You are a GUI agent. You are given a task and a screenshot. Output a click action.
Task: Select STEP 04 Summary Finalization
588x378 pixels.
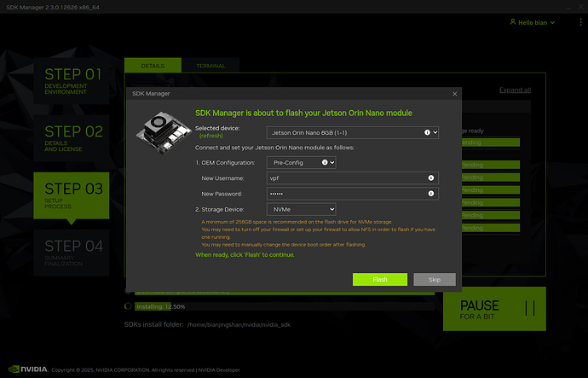[x=72, y=253]
